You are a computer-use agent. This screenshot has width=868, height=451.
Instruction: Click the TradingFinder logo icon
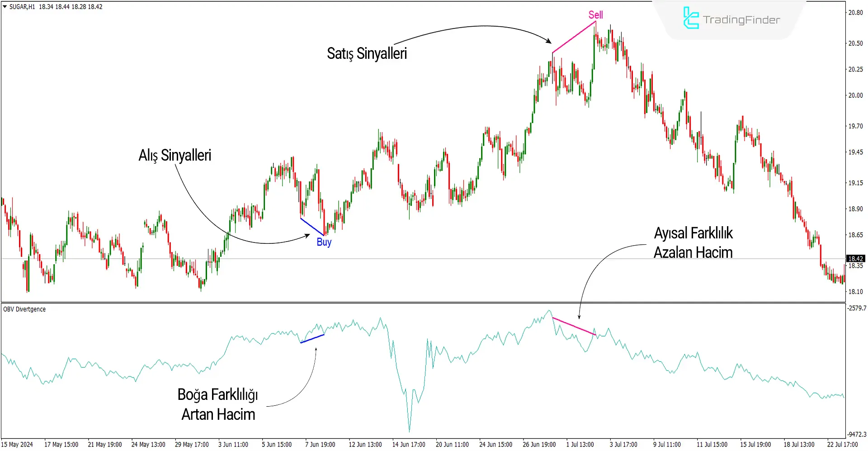coord(690,19)
